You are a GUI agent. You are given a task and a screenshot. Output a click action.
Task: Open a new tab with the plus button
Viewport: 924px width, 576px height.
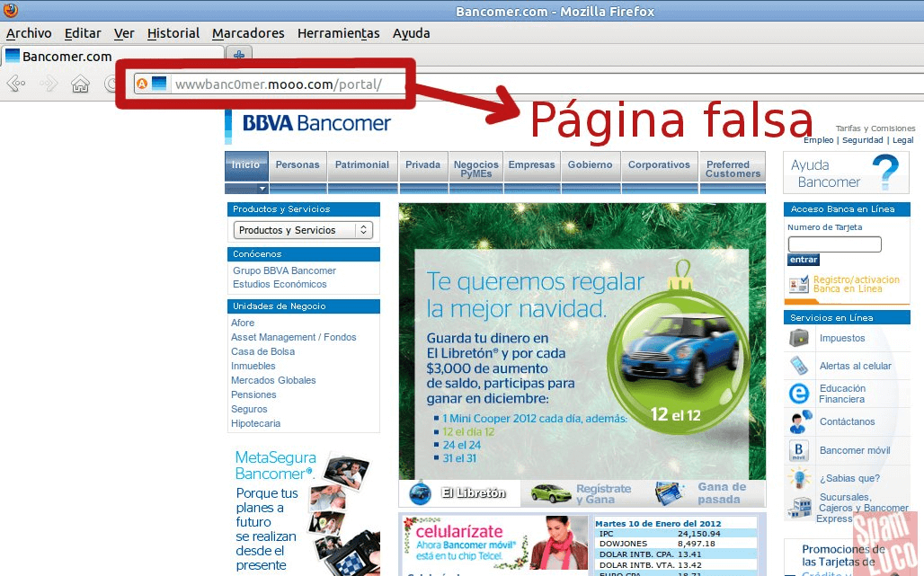point(239,55)
